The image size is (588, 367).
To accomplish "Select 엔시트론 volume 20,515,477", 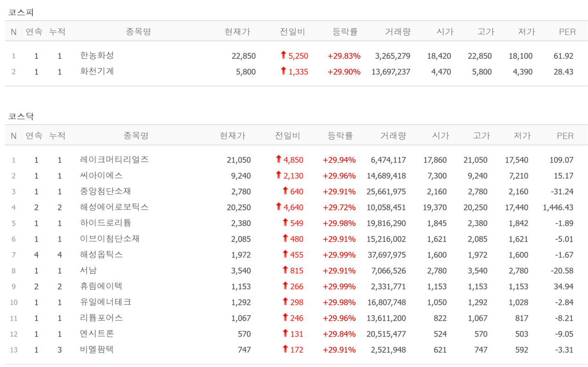I will (386, 334).
